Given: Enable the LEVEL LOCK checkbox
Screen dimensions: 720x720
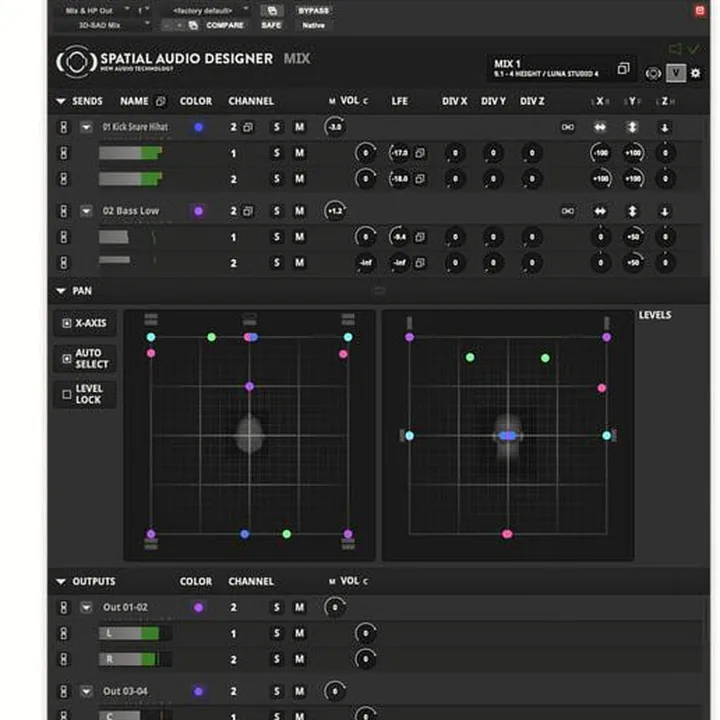Looking at the screenshot, I should click(x=67, y=394).
